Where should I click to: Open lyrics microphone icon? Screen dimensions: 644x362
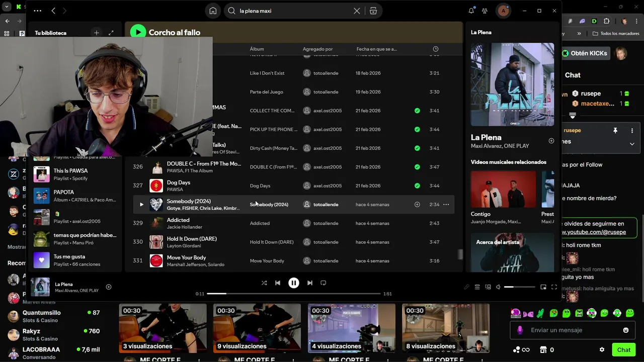[466, 287]
